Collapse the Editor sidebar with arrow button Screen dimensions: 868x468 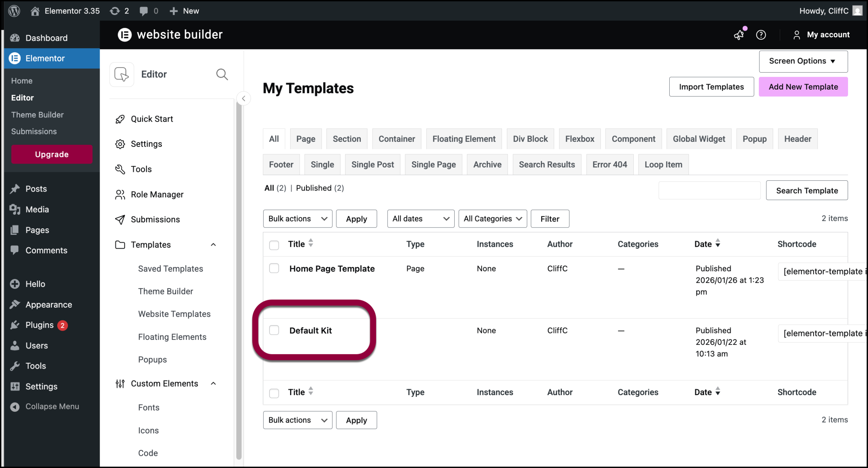coord(243,98)
